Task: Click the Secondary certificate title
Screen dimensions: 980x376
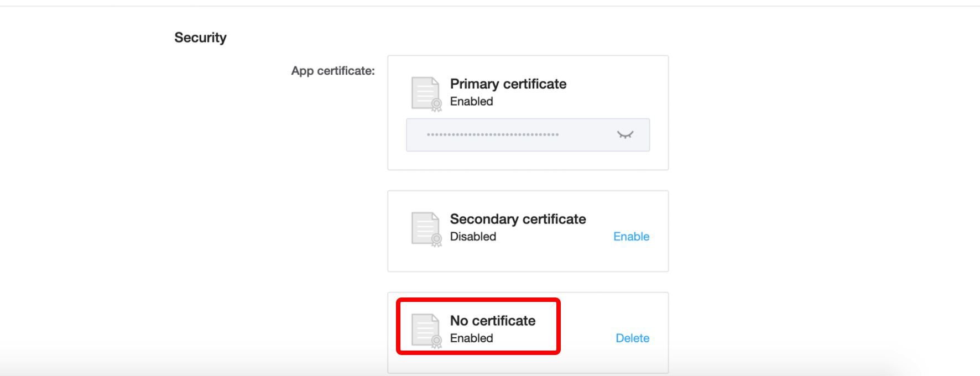Action: pyautogui.click(x=518, y=219)
